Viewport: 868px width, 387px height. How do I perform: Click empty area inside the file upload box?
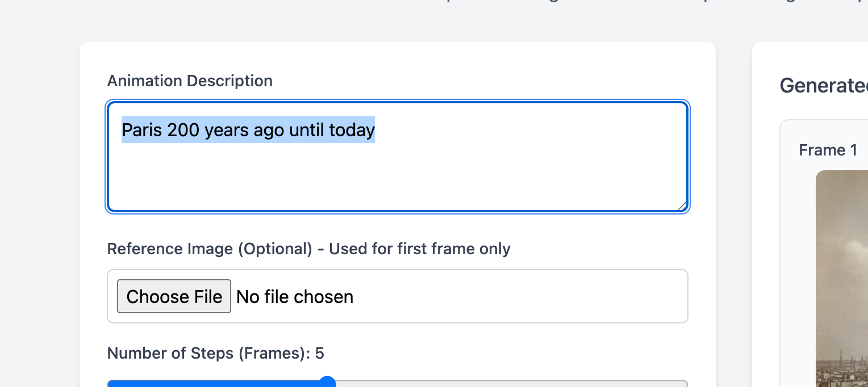[511, 297]
